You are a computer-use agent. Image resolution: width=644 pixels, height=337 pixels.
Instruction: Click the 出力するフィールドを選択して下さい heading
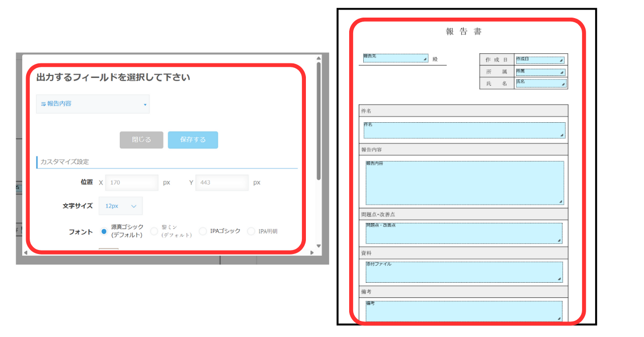(x=113, y=77)
